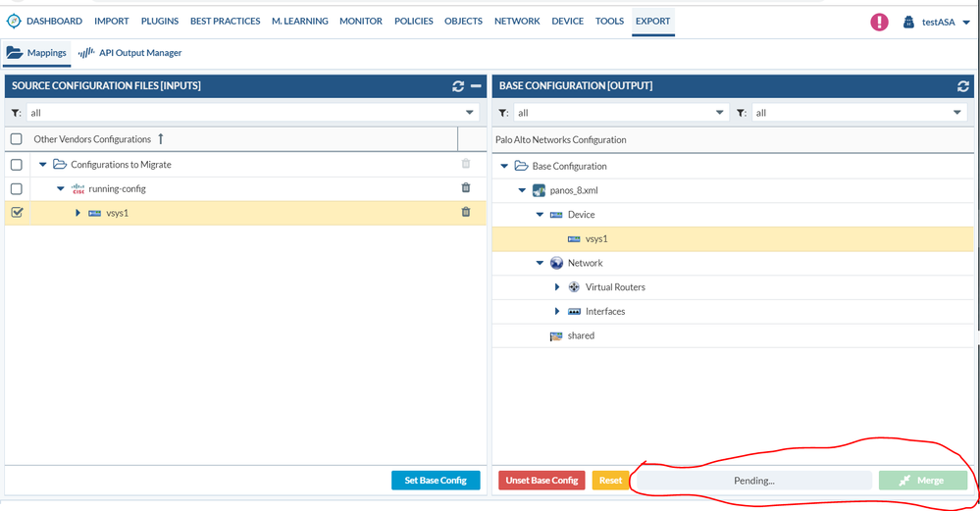
Task: Delete the running-config entry using trash icon
Action: [x=466, y=188]
